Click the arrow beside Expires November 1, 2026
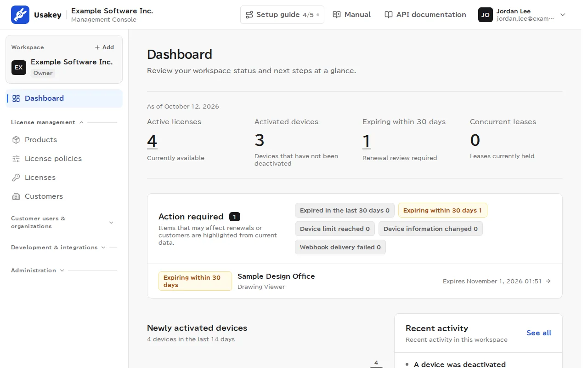Screen dimensions: 588x368 tap(548, 281)
